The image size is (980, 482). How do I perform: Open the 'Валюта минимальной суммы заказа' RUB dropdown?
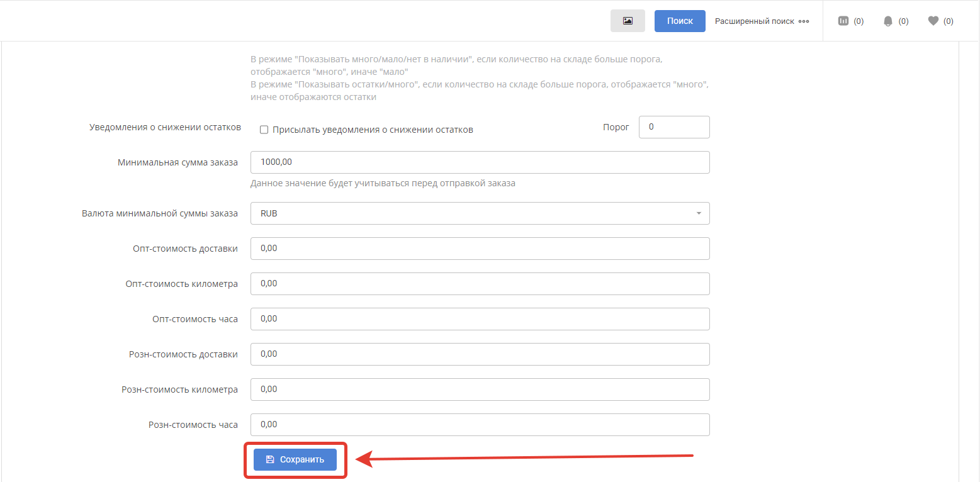pyautogui.click(x=480, y=213)
